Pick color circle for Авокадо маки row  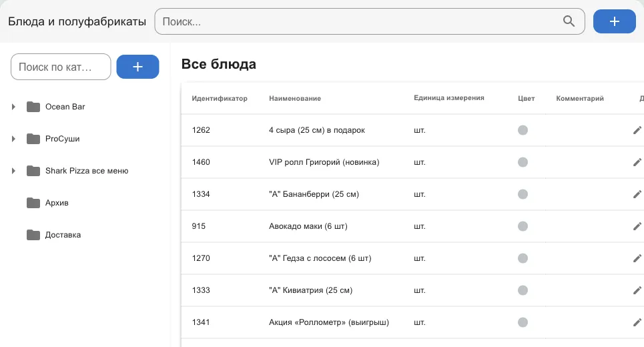pyautogui.click(x=523, y=226)
